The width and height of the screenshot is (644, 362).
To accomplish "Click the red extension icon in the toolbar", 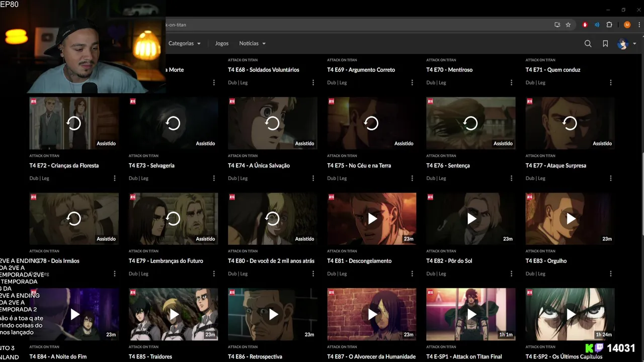I will point(585,25).
